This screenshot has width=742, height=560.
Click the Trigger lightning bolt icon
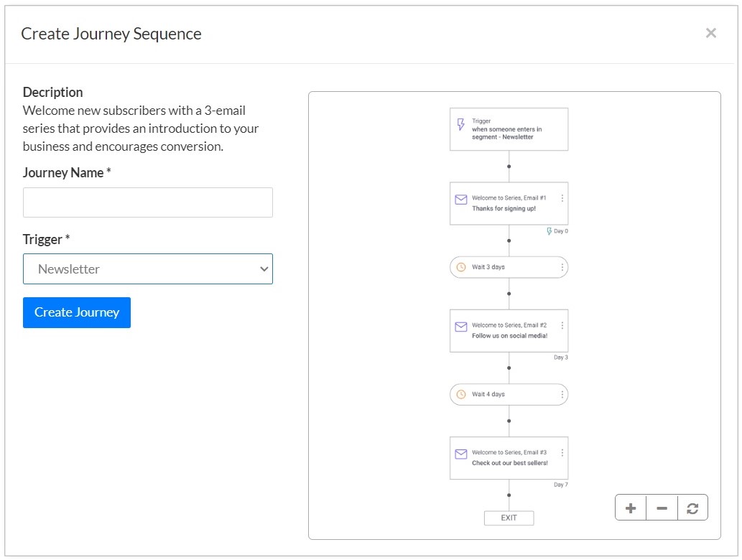click(460, 124)
